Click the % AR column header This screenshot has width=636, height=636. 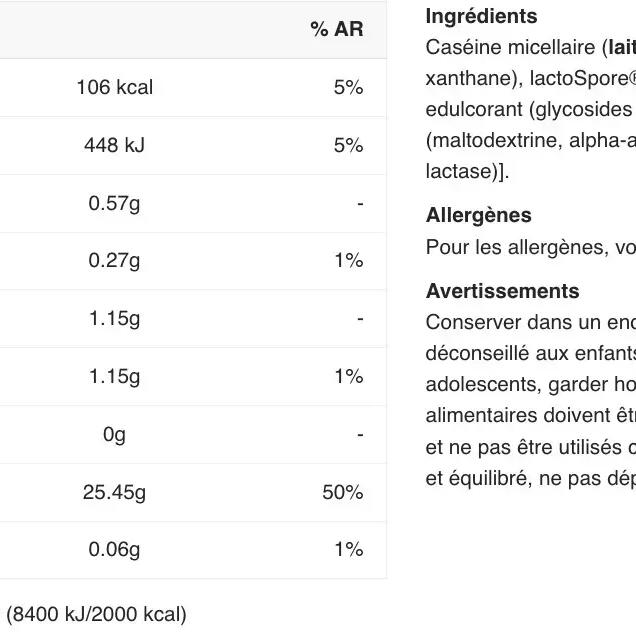point(337,29)
